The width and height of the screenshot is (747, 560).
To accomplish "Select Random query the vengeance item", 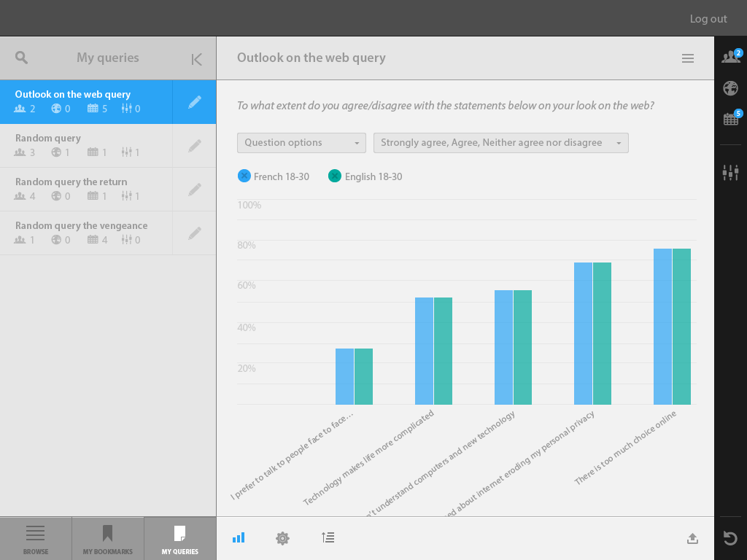I will click(x=86, y=233).
